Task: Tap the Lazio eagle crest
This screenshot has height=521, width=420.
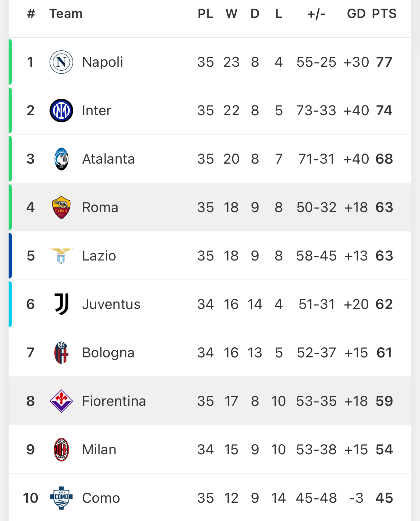Action: 61,255
